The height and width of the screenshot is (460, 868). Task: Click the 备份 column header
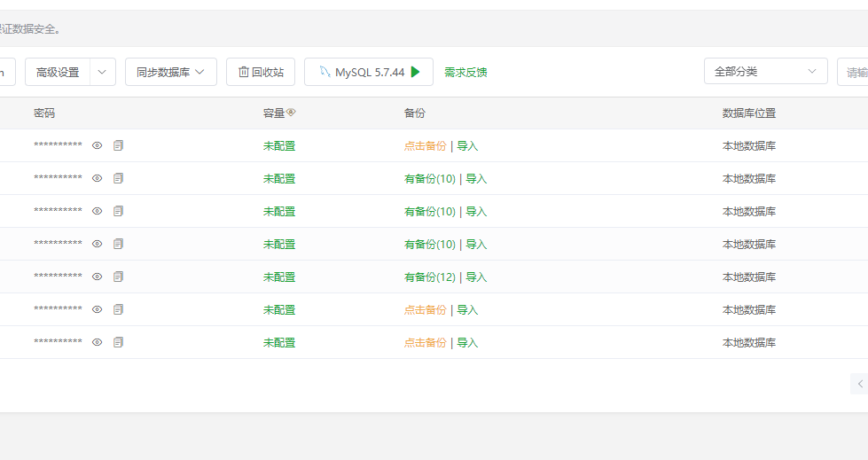tap(415, 113)
